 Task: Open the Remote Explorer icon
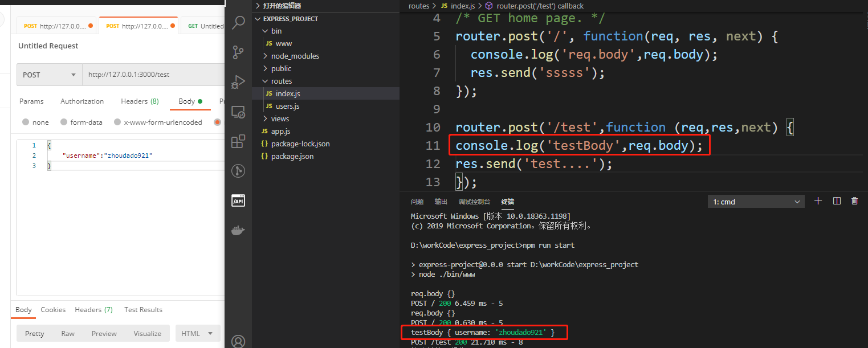238,112
